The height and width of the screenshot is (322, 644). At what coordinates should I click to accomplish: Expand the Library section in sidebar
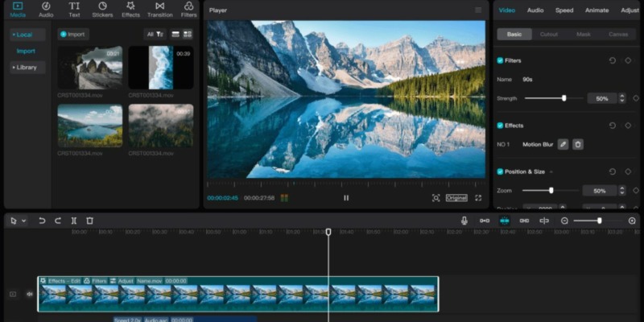(26, 68)
